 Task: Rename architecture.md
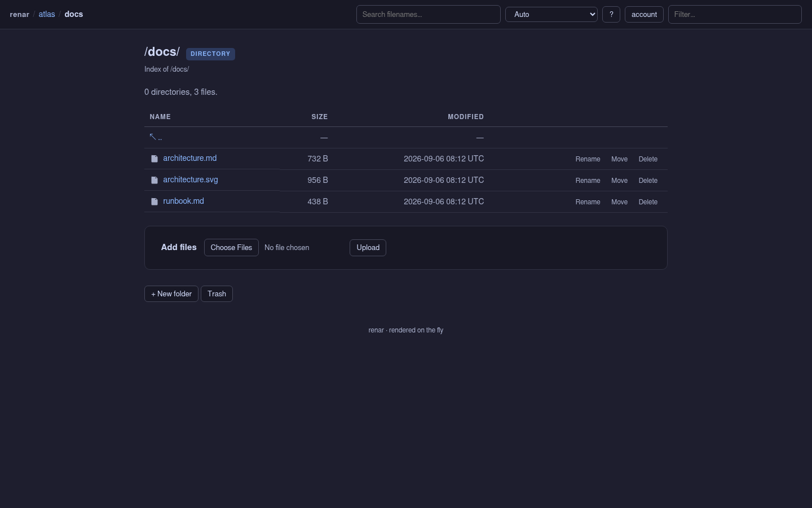pos(588,159)
